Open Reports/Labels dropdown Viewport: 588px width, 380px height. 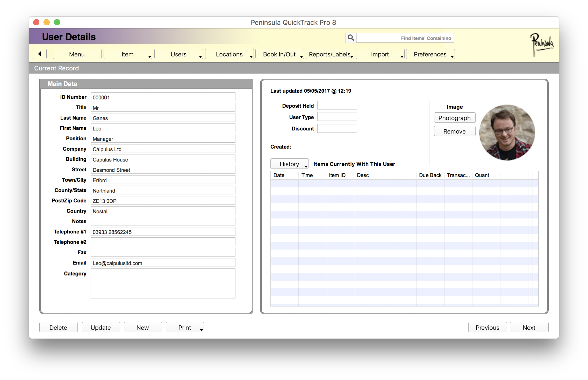pyautogui.click(x=330, y=54)
